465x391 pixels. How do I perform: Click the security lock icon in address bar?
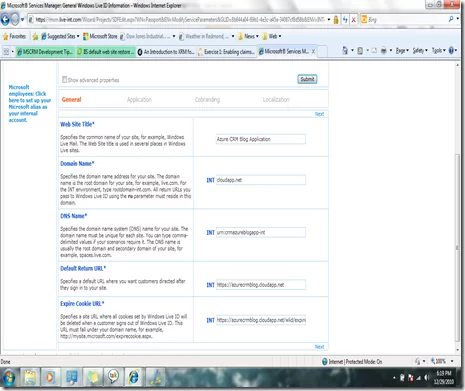(x=336, y=20)
